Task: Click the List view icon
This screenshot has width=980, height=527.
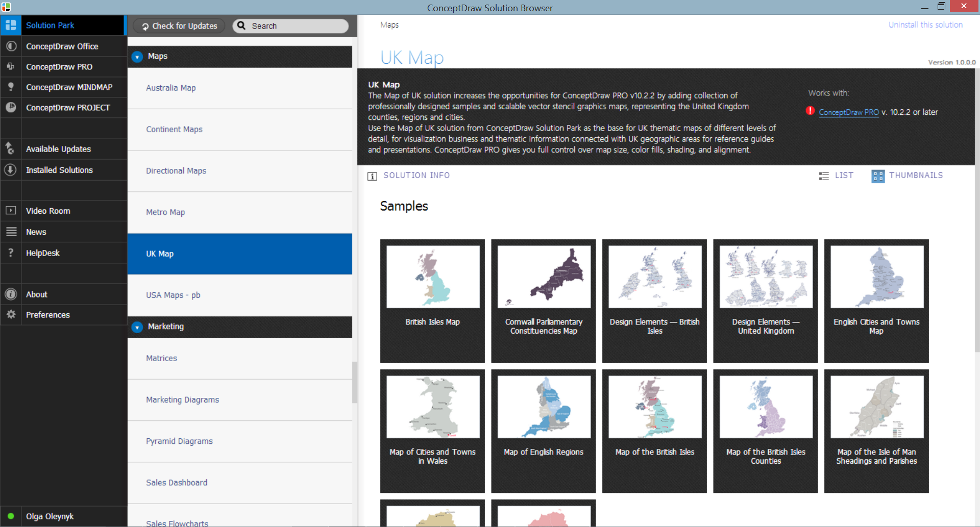Action: (x=824, y=176)
